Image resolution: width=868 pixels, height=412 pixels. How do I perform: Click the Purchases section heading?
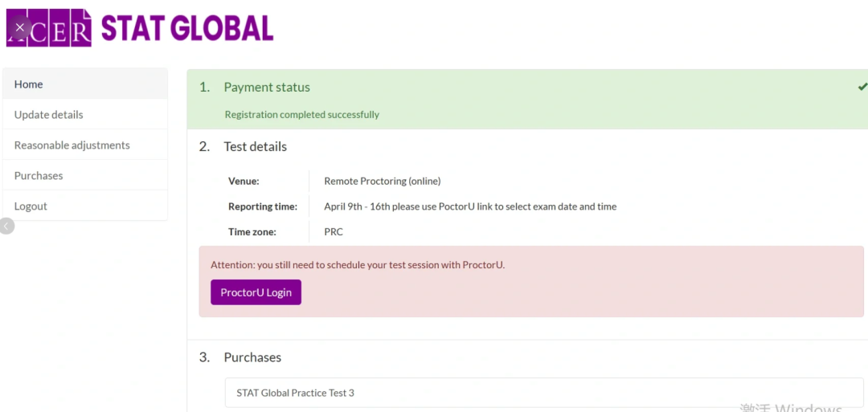click(252, 357)
